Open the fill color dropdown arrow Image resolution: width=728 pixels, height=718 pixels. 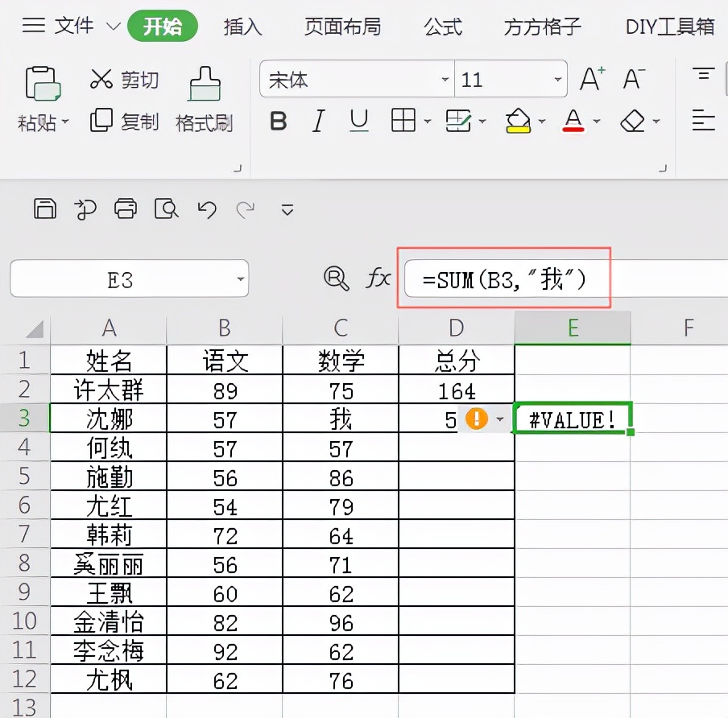[542, 122]
